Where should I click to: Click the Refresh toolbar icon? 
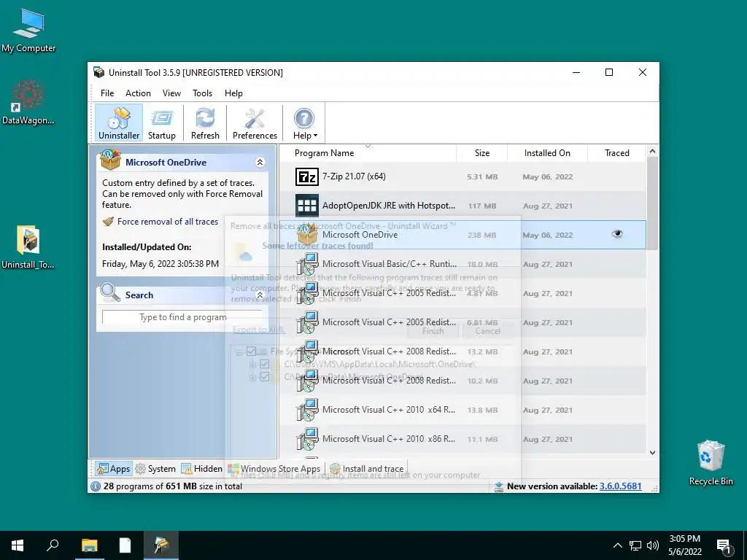[205, 122]
